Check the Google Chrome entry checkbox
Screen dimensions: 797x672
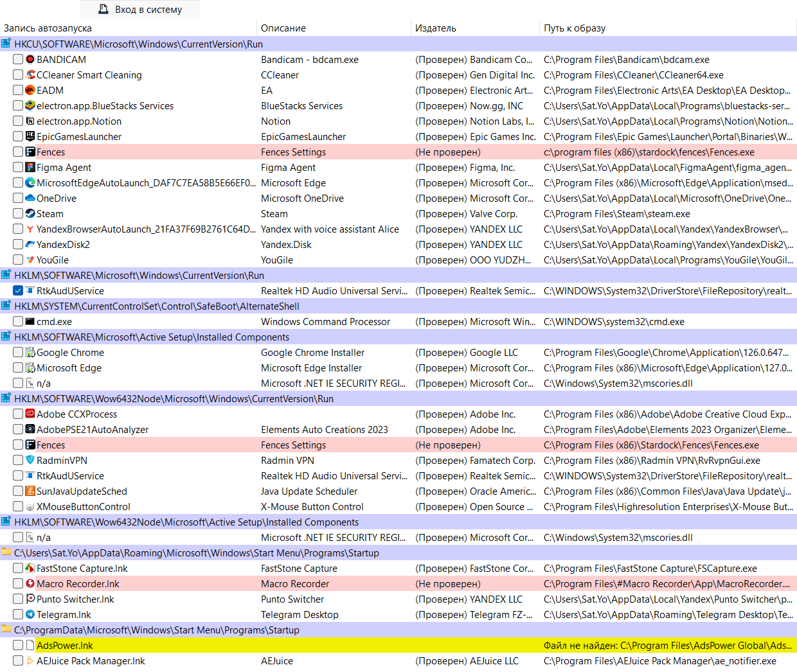click(x=18, y=352)
